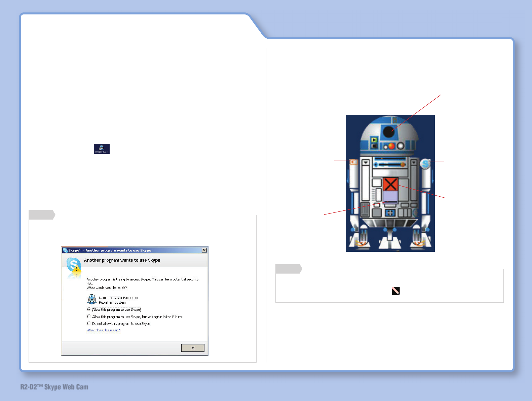This screenshot has width=532, height=401.
Task: Click the Skype logo in the dialog title bar
Action: 65,250
